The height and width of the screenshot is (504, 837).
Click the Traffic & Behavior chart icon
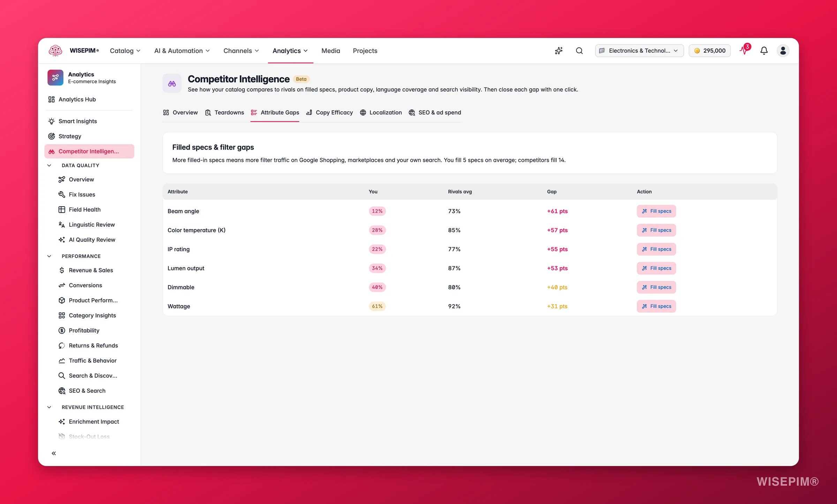tap(62, 360)
